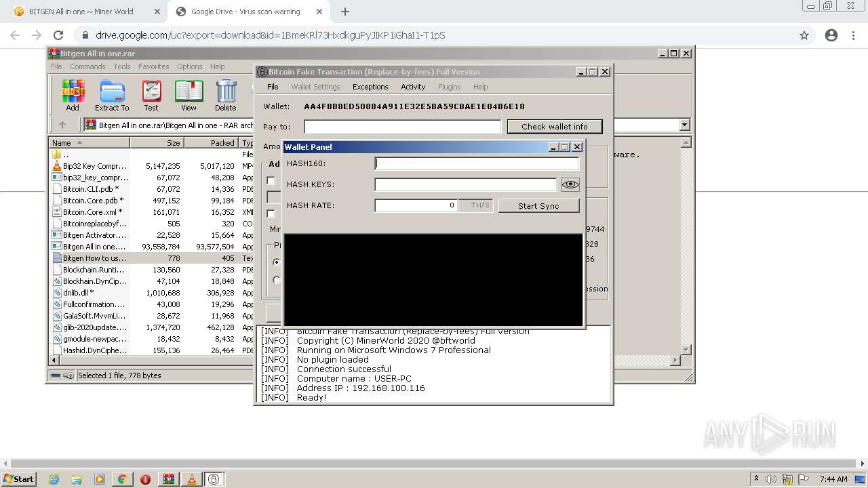Open the Chrome profile avatar
This screenshot has height=488, width=868.
click(831, 35)
